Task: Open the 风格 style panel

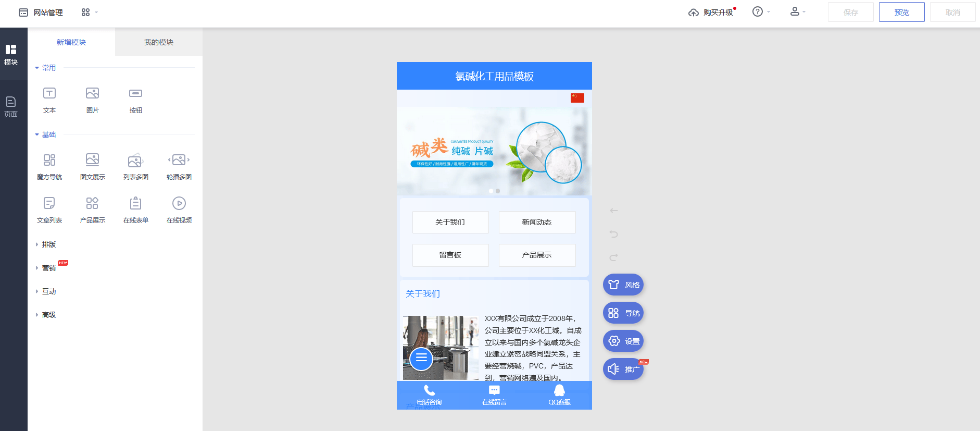Action: (x=623, y=285)
